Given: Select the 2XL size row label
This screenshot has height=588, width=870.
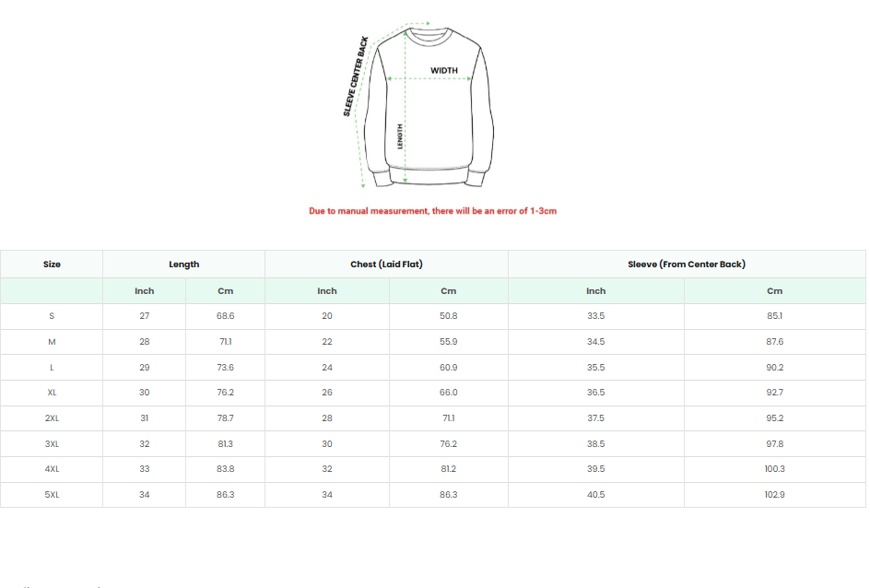Looking at the screenshot, I should click(52, 418).
